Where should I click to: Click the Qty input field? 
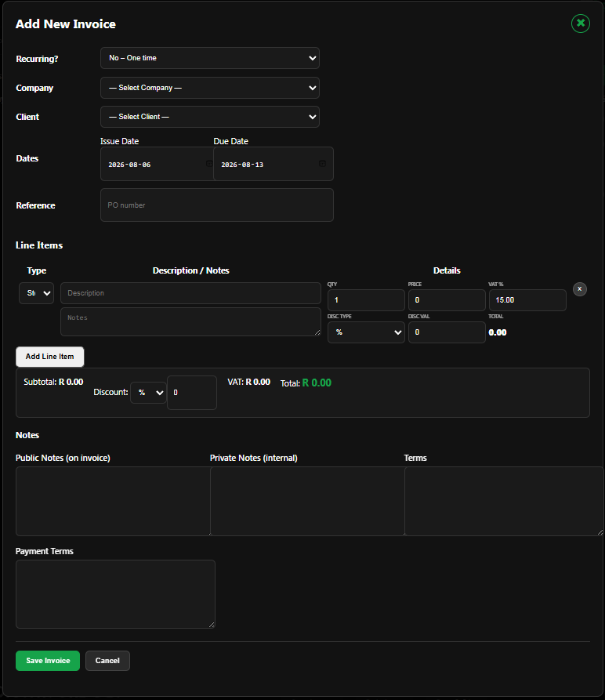[x=366, y=300]
